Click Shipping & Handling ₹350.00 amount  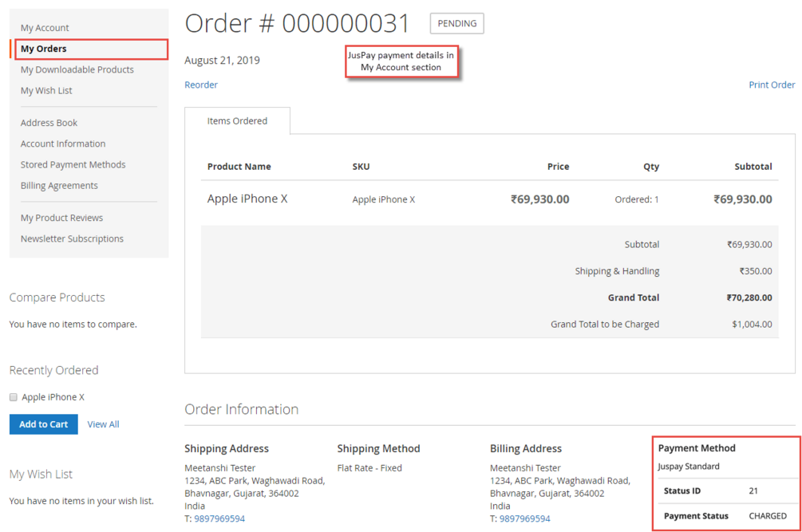coord(756,271)
